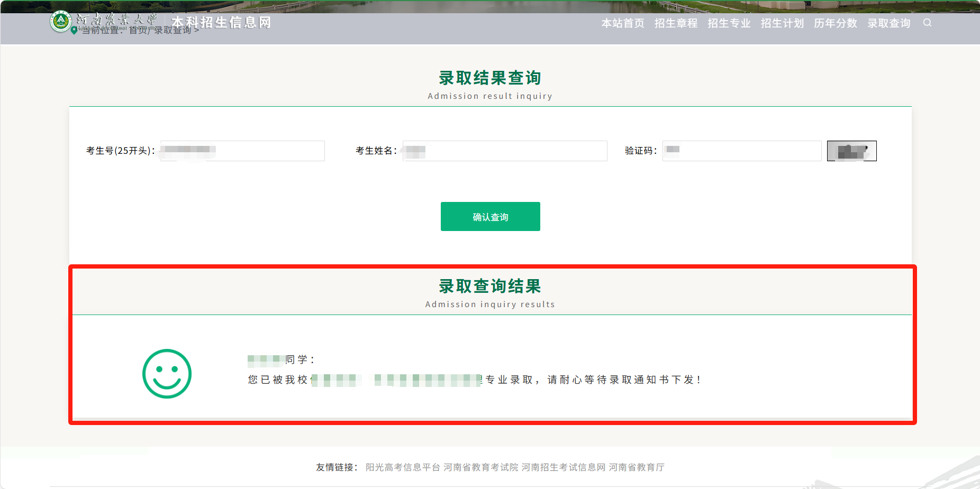Click the green location pin breadcrumb icon

pyautogui.click(x=74, y=31)
